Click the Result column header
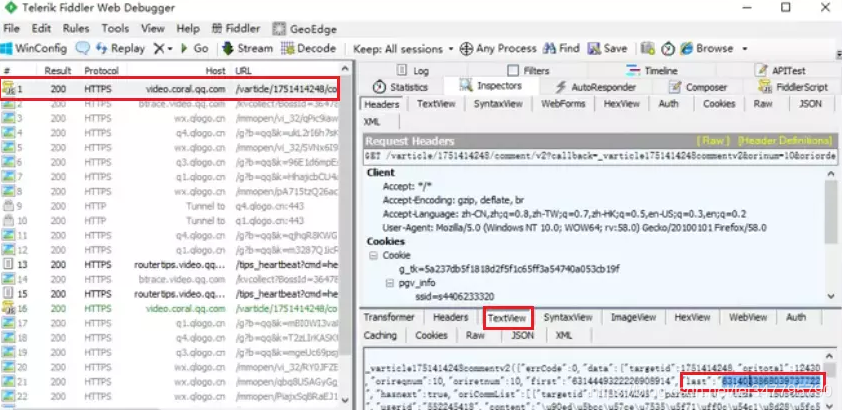 (x=58, y=70)
